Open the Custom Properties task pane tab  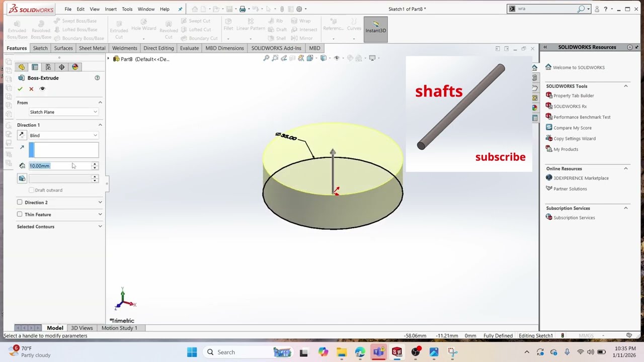click(534, 118)
